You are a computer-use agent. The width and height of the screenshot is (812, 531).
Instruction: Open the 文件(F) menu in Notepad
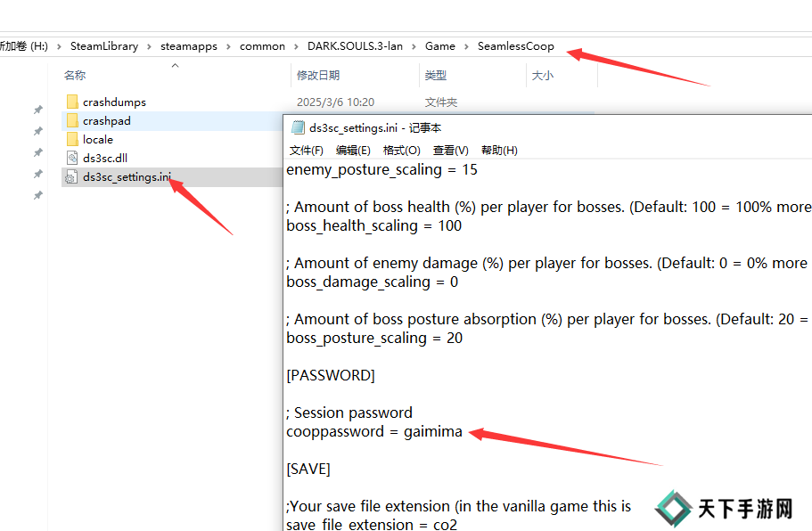click(307, 151)
